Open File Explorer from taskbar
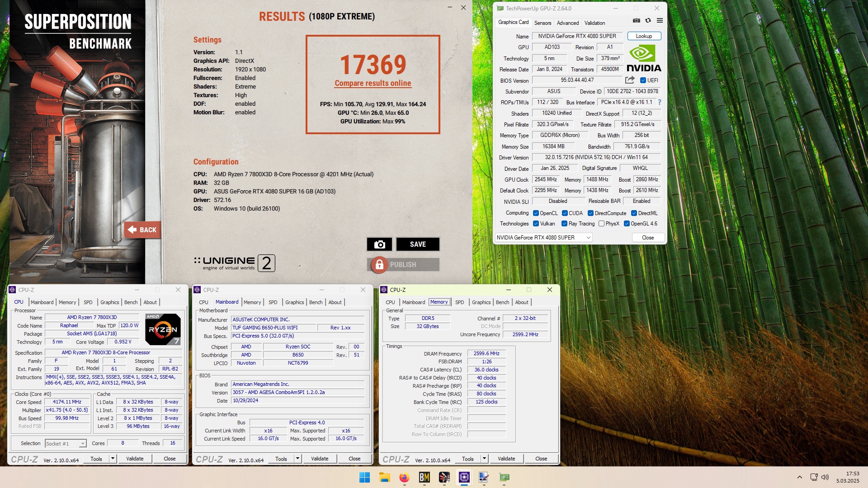This screenshot has height=488, width=868. [384, 477]
